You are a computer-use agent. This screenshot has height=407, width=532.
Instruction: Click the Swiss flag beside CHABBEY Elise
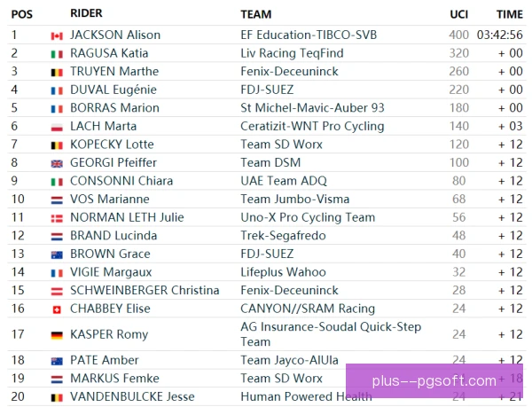tap(57, 309)
